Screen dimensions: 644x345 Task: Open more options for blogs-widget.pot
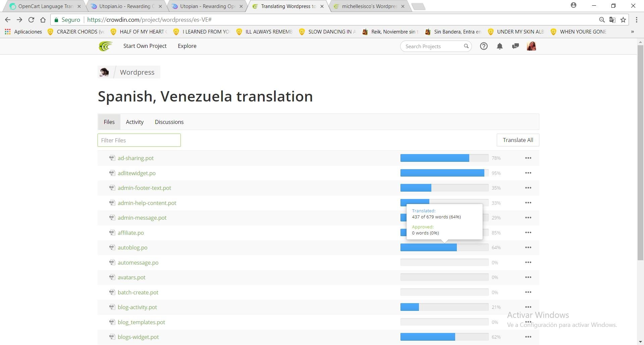[528, 337]
